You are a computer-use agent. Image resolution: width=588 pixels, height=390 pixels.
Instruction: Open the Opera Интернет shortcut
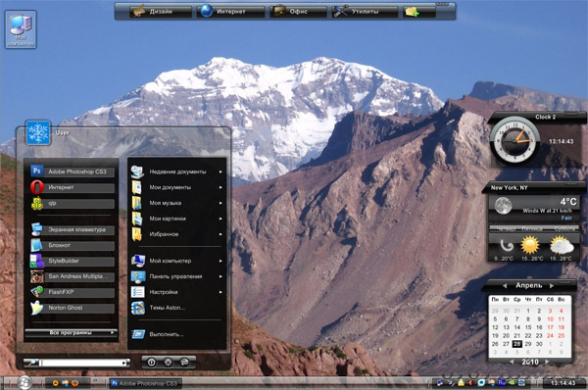coord(73,187)
